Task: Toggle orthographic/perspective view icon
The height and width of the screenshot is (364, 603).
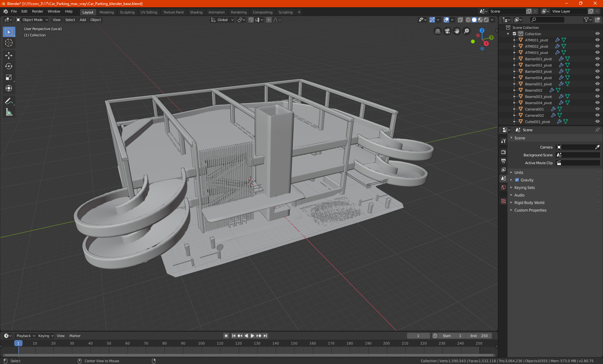Action: 437,31
